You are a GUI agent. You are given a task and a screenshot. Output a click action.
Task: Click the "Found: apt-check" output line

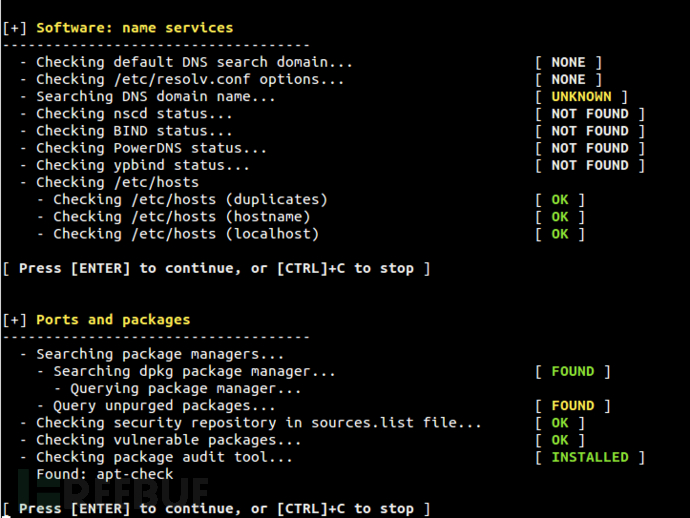click(x=105, y=474)
